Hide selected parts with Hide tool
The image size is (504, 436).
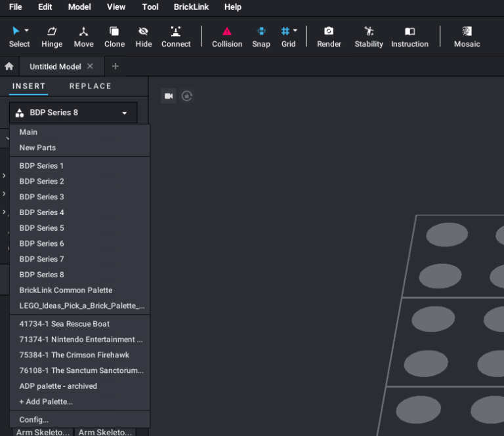tap(143, 36)
